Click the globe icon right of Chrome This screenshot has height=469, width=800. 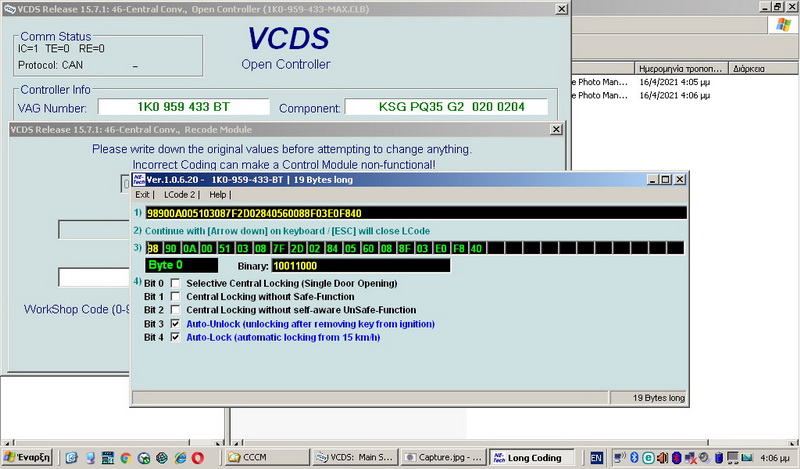click(x=144, y=458)
